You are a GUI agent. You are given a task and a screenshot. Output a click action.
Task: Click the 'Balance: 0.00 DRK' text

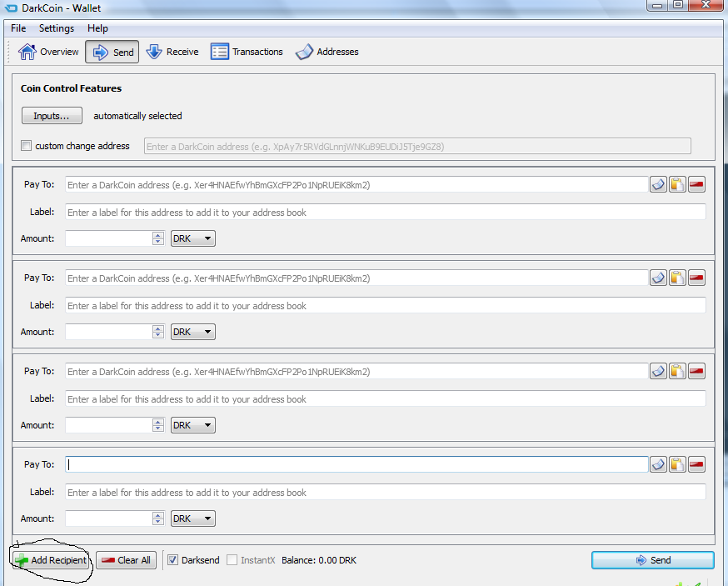[319, 560]
